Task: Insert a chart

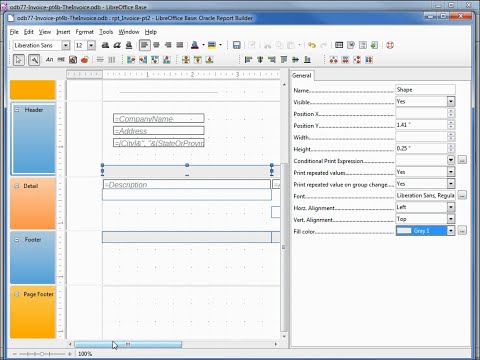Action: click(x=85, y=60)
